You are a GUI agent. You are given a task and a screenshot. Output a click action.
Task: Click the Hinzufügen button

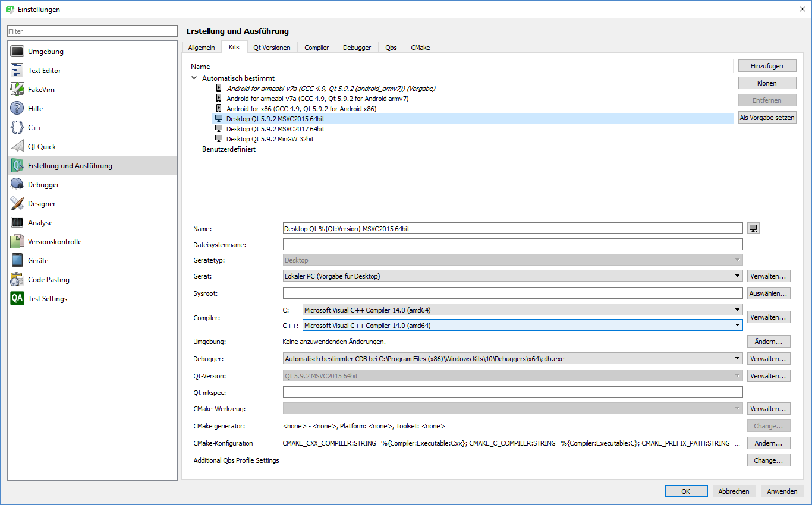point(767,66)
